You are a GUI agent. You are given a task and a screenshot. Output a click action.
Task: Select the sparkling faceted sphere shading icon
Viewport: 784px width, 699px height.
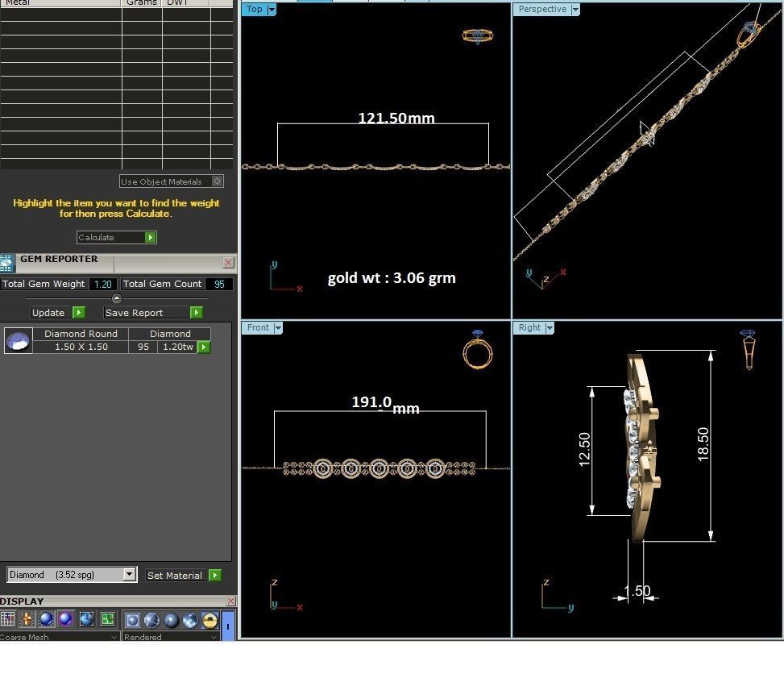coord(190,621)
